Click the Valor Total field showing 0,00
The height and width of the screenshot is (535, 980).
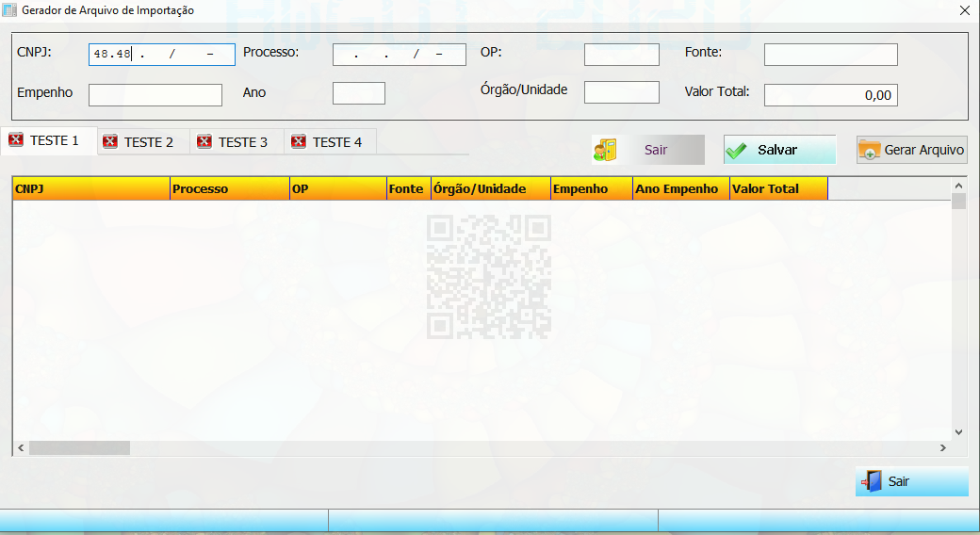click(x=830, y=95)
